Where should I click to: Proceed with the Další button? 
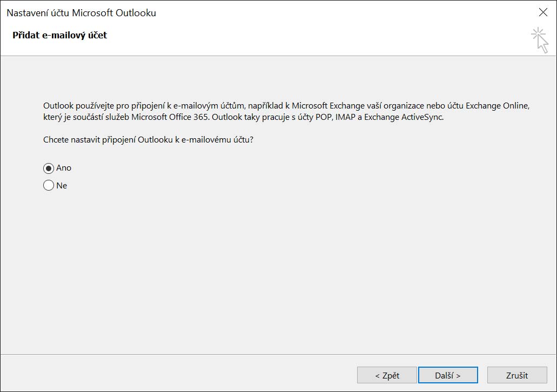[447, 375]
